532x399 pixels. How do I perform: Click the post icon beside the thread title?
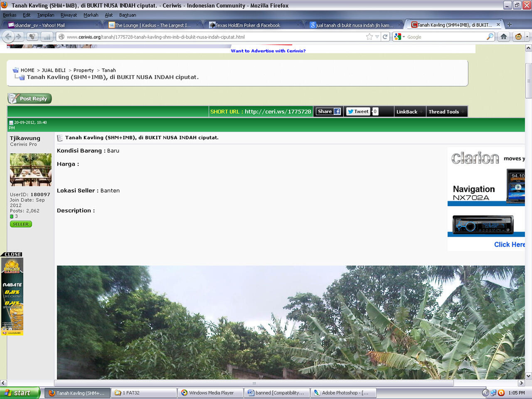[x=60, y=138]
